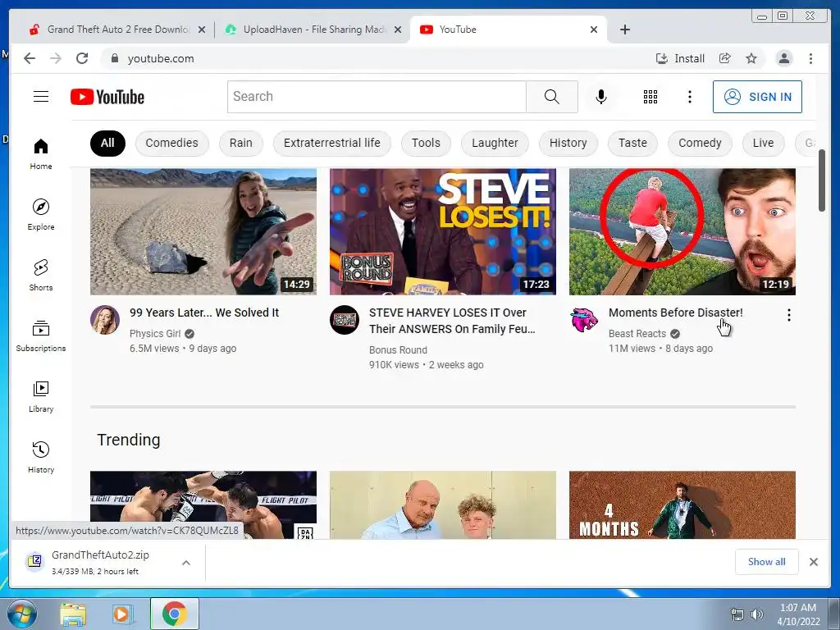Screen dimensions: 840x630
Task: Open Physics Girl channel name link
Action: (x=155, y=334)
